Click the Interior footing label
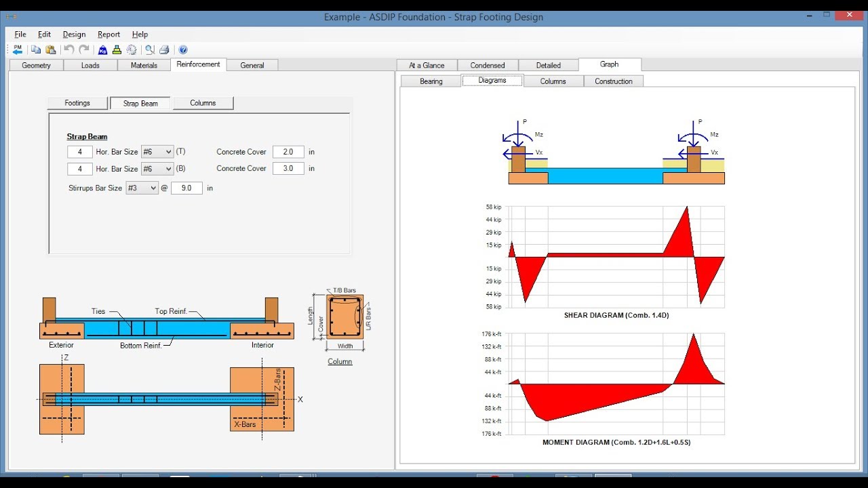Viewport: 868px width, 488px height. click(x=262, y=345)
